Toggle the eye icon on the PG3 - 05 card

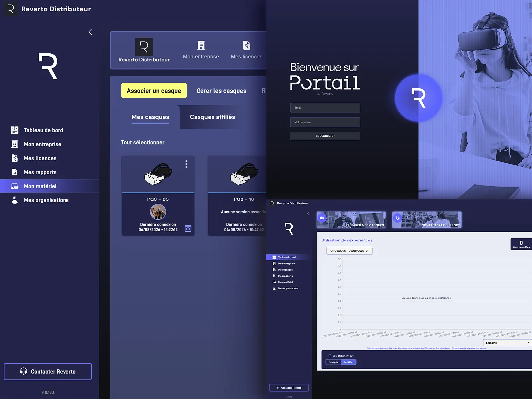point(188,229)
